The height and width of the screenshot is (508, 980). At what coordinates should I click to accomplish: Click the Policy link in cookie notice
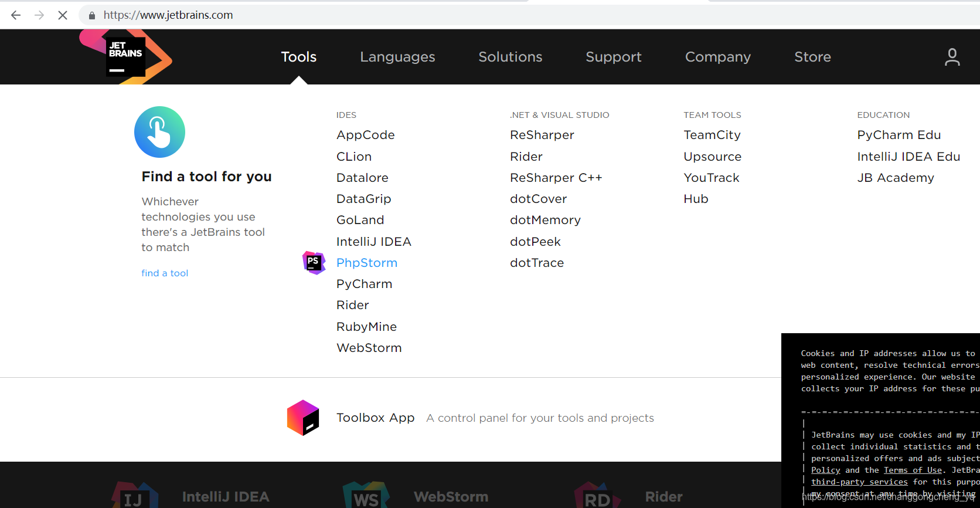pyautogui.click(x=825, y=470)
